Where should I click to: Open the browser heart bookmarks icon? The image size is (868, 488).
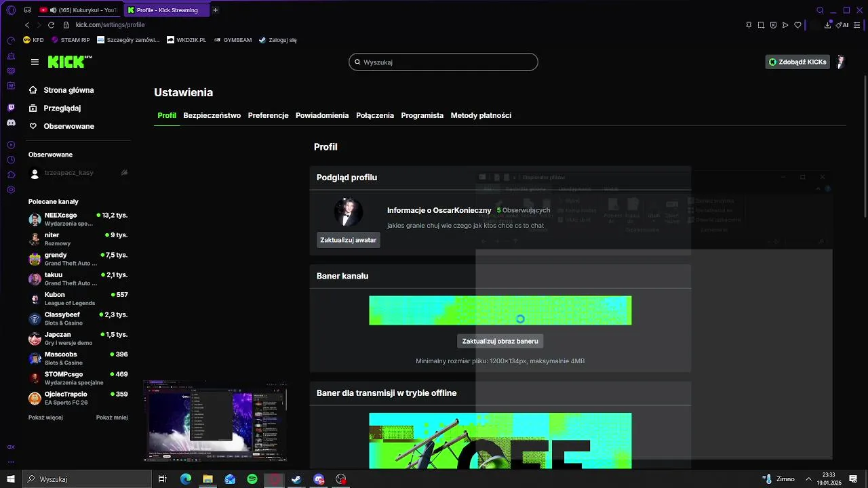(x=797, y=24)
